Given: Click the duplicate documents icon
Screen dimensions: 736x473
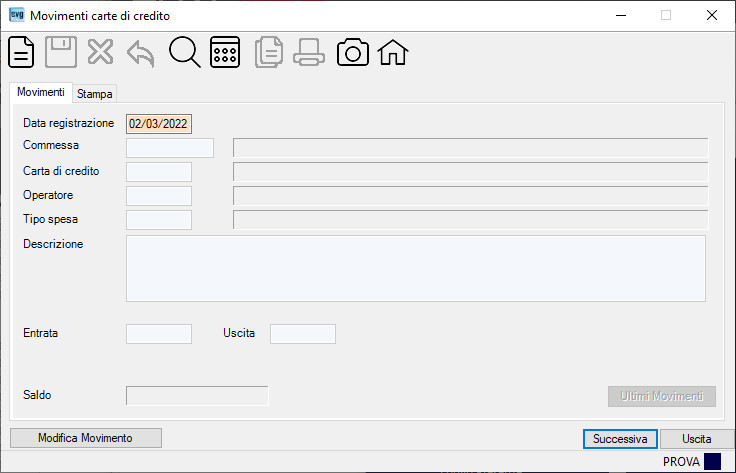Looking at the screenshot, I should coord(269,52).
